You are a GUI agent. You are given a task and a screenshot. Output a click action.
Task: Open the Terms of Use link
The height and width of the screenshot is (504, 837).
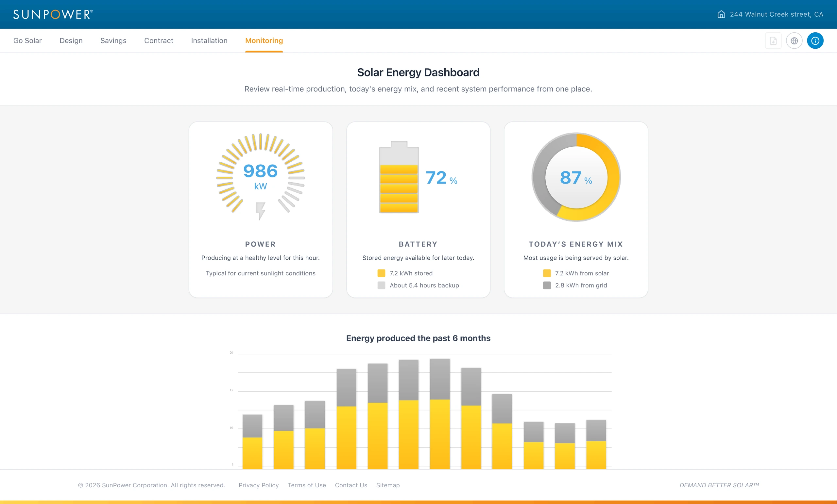coord(307,485)
